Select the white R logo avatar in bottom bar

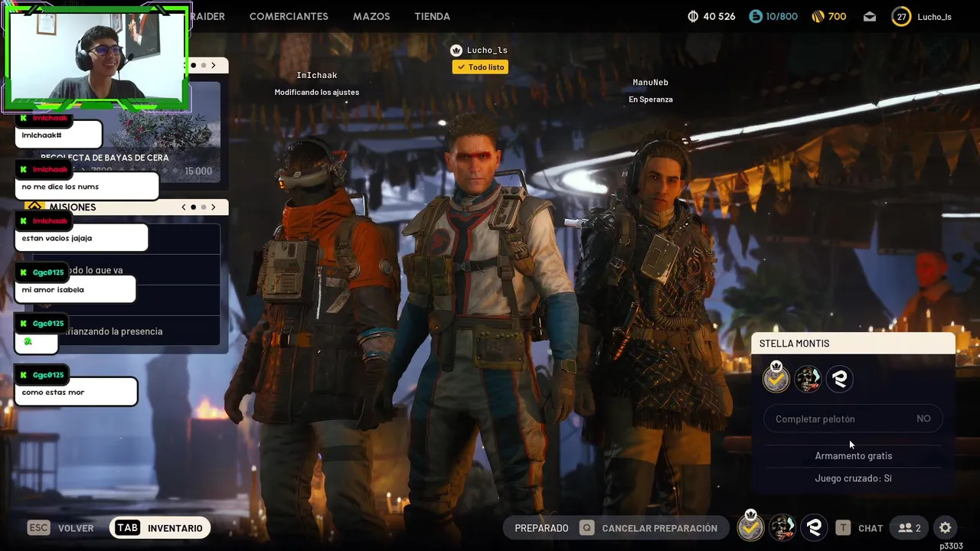[814, 528]
